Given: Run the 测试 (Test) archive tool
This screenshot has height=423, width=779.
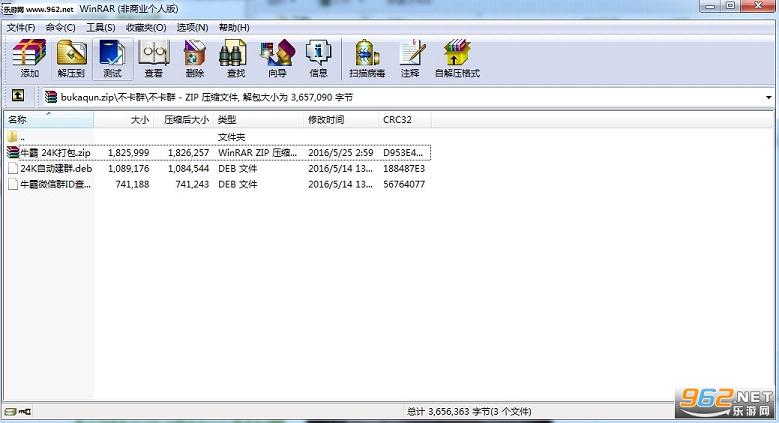Looking at the screenshot, I should (113, 59).
